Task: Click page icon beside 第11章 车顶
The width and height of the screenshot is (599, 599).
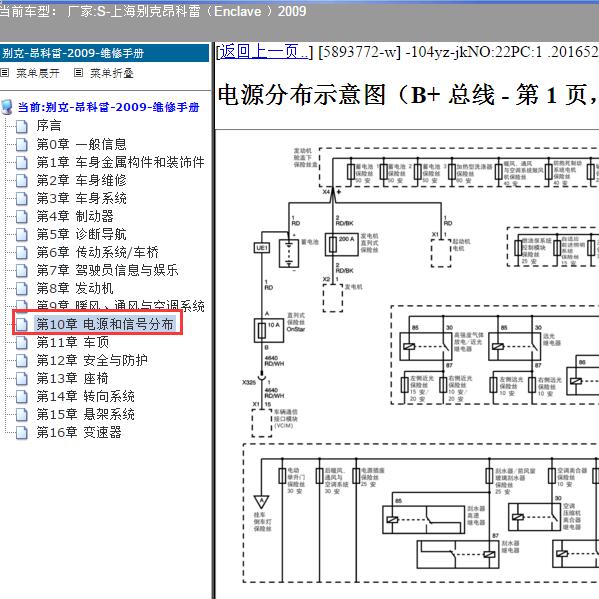Action: point(22,342)
